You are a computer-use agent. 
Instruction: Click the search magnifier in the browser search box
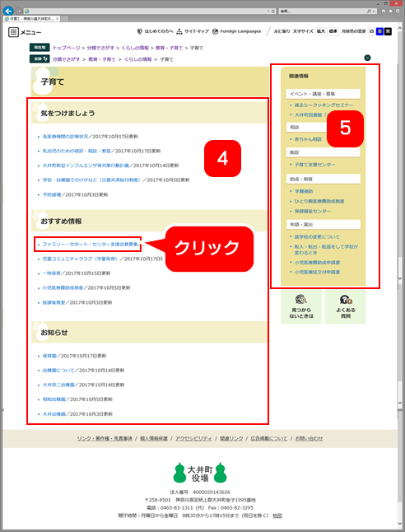click(x=369, y=12)
